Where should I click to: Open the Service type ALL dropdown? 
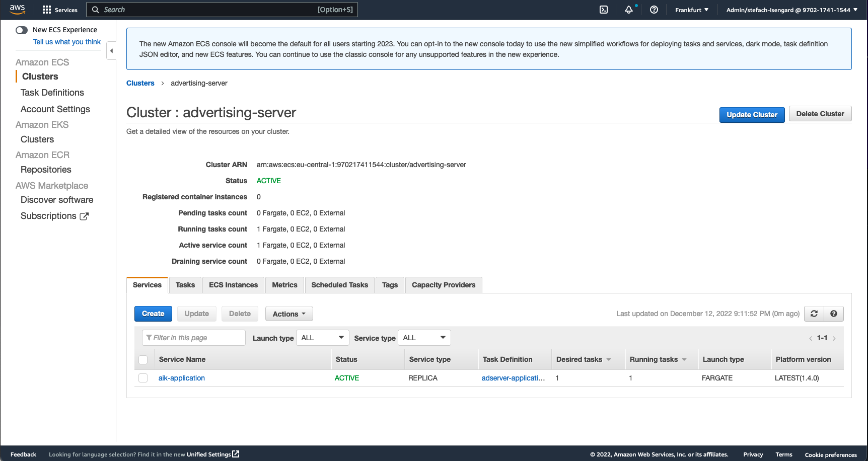(424, 338)
